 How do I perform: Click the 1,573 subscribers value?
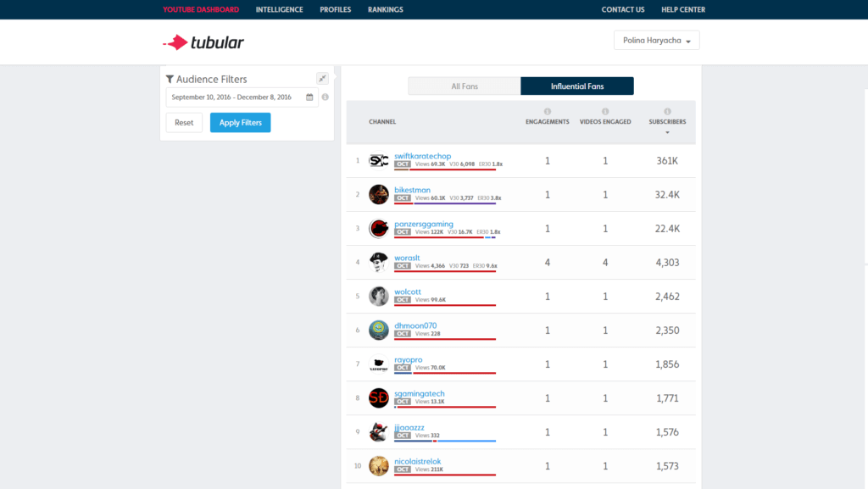coord(667,466)
